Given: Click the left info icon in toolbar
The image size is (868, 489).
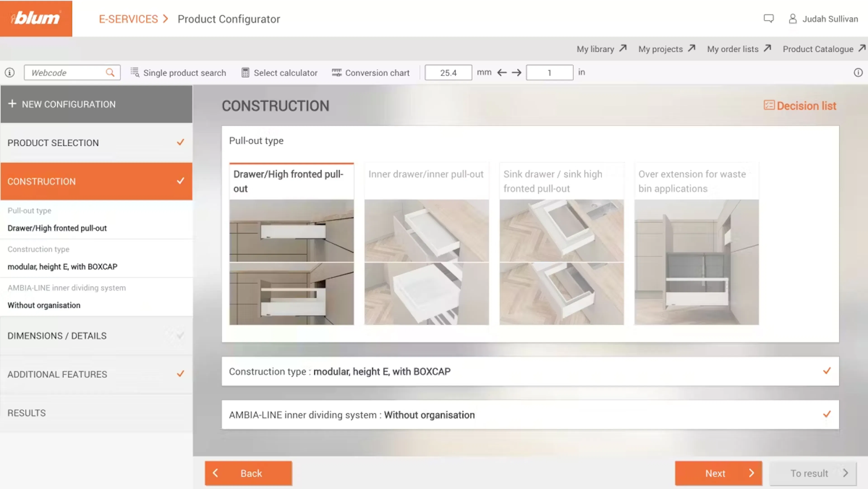Looking at the screenshot, I should coord(9,72).
